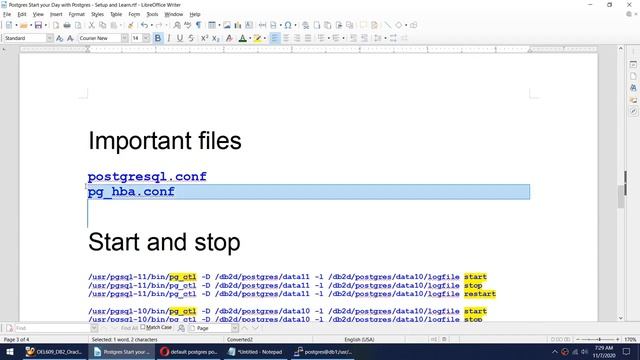
Task: Click the language English (USA) status entry
Action: coord(359,339)
